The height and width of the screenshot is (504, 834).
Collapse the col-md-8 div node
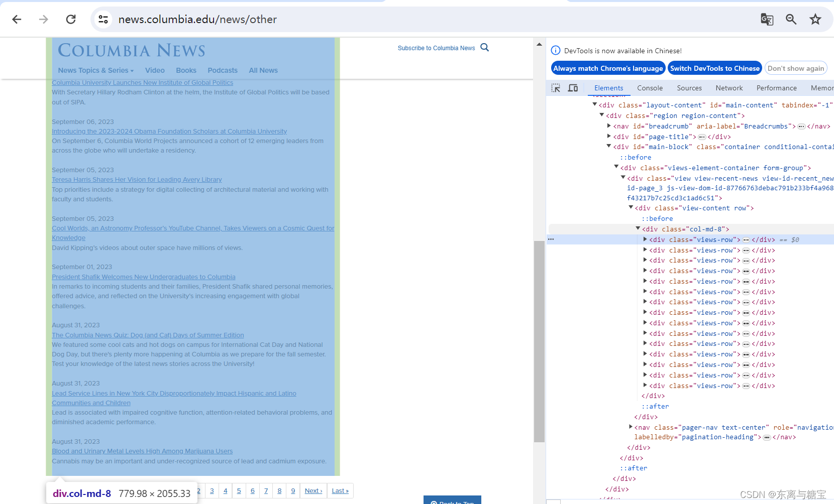click(638, 228)
